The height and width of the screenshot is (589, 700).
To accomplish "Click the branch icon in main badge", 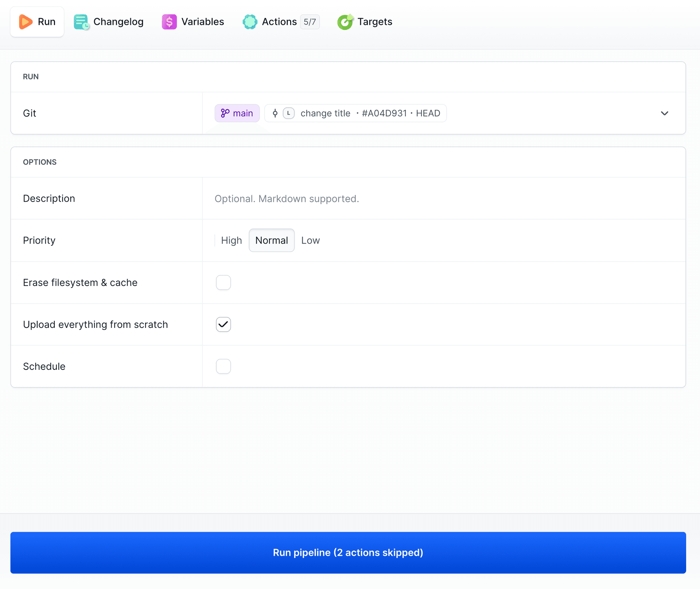I will [225, 113].
